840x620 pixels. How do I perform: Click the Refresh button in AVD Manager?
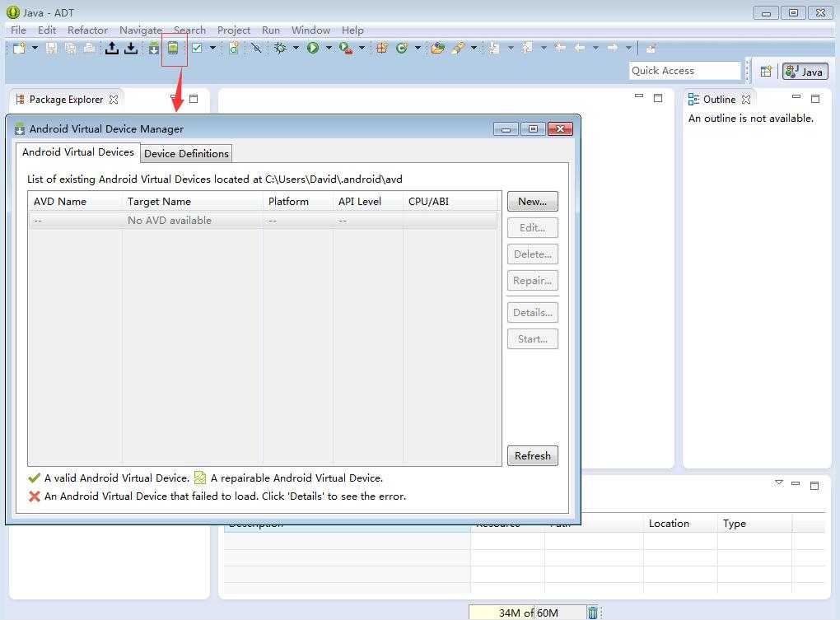[533, 456]
